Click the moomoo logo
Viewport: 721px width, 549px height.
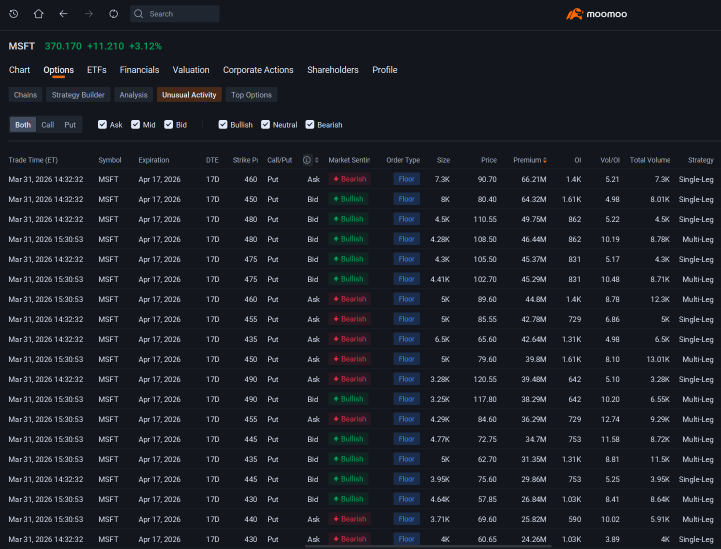[596, 14]
